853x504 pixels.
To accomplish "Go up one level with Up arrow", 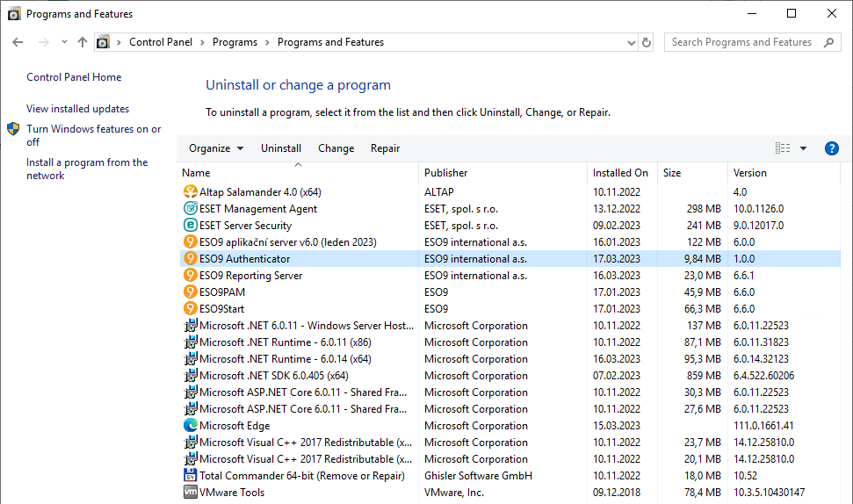I will (x=83, y=42).
